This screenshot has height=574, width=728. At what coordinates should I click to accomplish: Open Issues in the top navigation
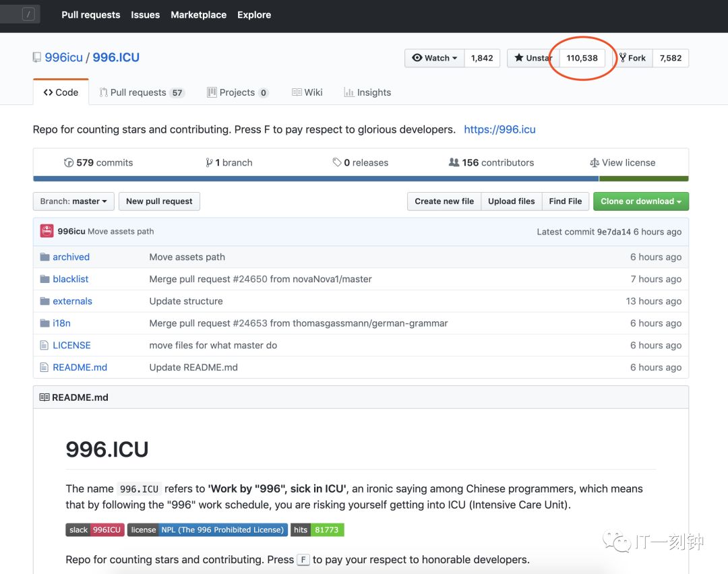point(146,15)
